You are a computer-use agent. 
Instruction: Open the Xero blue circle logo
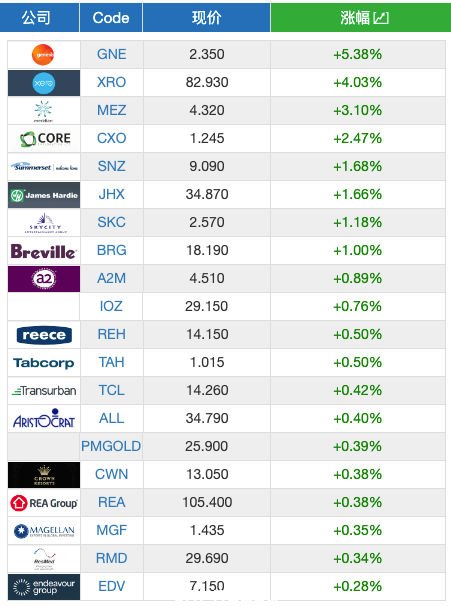(43, 83)
